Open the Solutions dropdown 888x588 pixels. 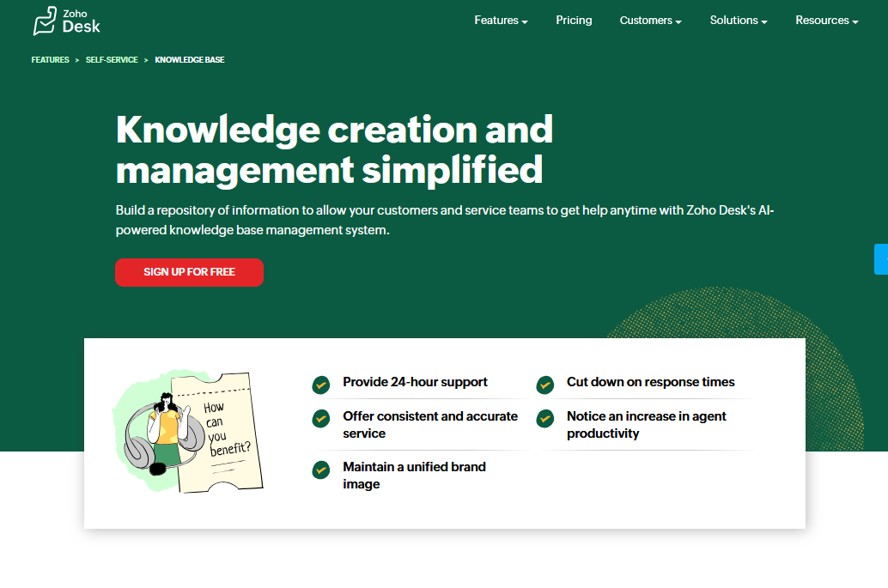pyautogui.click(x=739, y=21)
